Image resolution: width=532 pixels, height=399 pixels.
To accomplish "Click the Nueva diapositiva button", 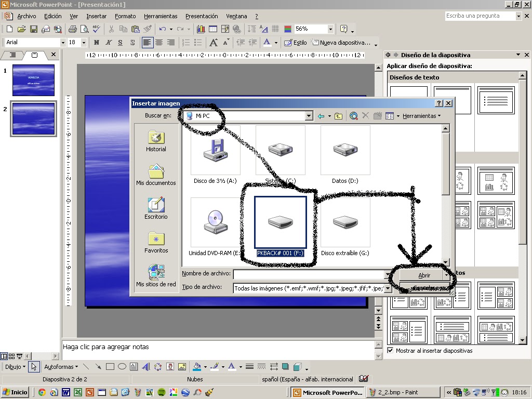I will [341, 43].
